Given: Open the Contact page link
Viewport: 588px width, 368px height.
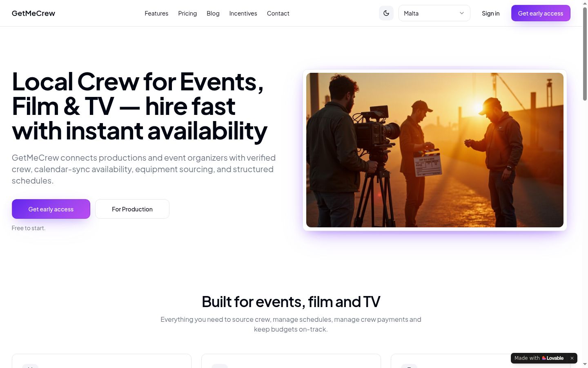Looking at the screenshot, I should (x=278, y=13).
